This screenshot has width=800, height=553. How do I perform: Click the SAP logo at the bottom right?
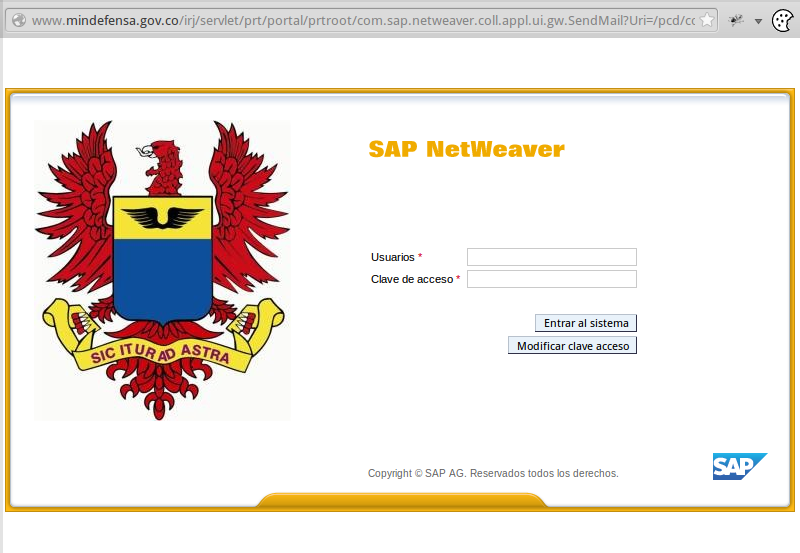[x=740, y=466]
